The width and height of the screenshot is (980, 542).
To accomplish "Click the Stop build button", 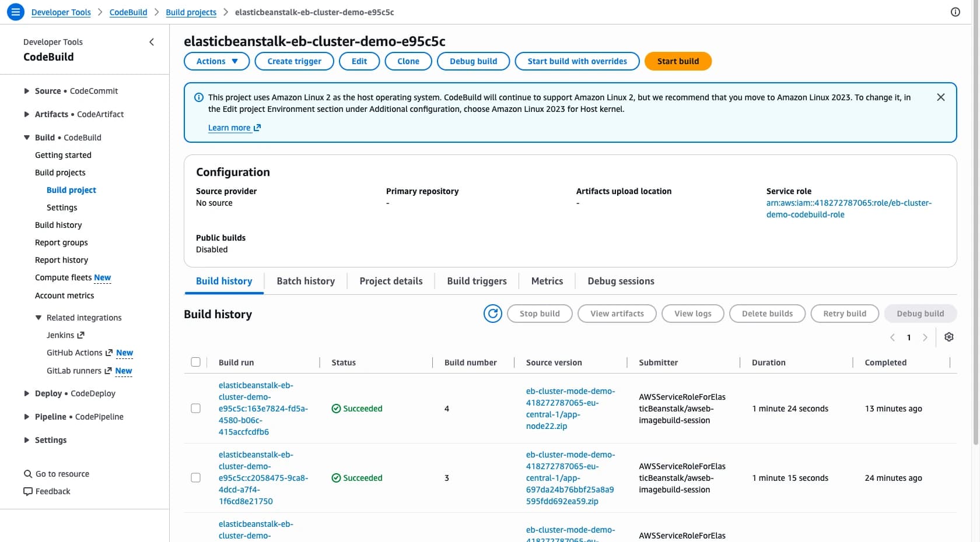I will click(x=540, y=314).
